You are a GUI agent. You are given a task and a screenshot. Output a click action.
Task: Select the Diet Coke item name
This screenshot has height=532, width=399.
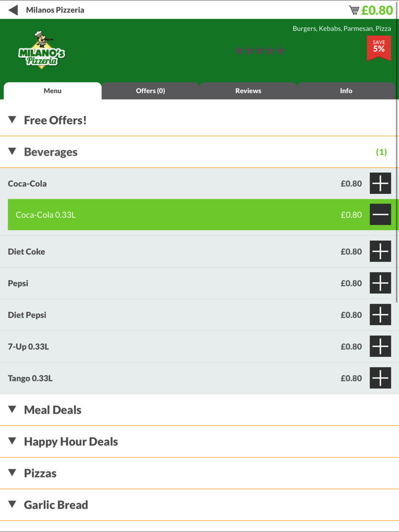[x=26, y=252]
